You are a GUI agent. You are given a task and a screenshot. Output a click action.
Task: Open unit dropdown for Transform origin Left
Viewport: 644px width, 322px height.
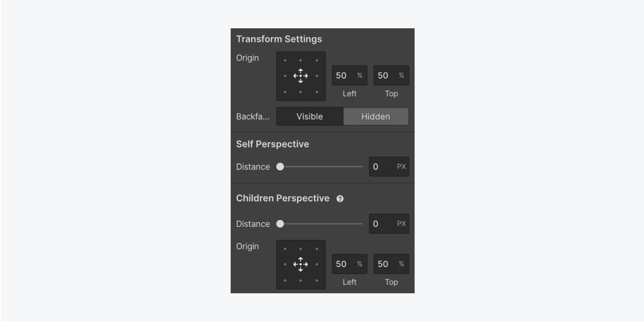(x=360, y=76)
